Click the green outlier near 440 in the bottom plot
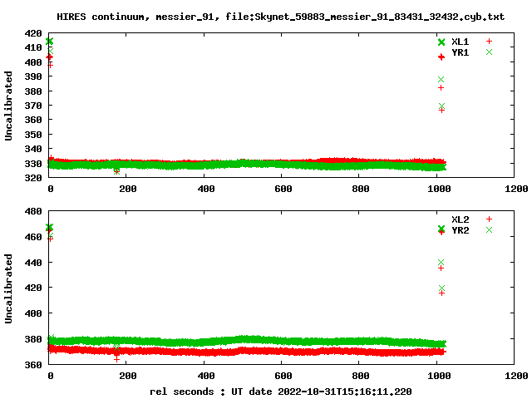 (x=441, y=263)
